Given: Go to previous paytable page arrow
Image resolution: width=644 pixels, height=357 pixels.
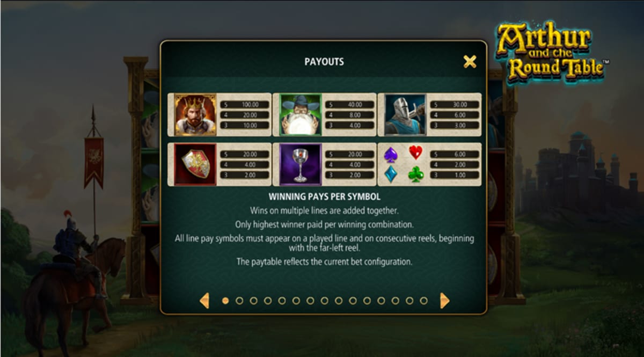Looking at the screenshot, I should (204, 301).
